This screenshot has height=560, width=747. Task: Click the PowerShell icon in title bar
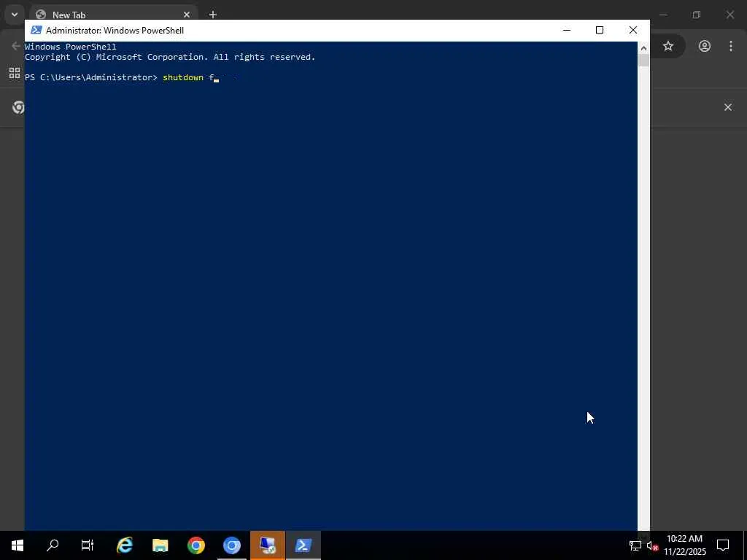click(x=36, y=30)
